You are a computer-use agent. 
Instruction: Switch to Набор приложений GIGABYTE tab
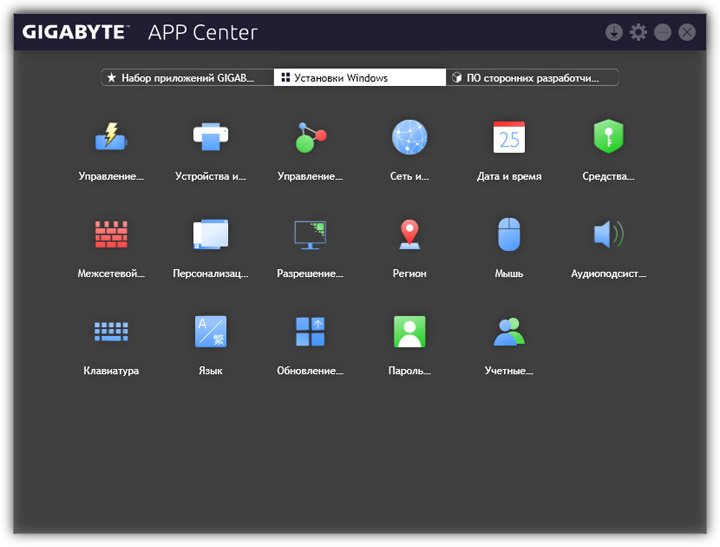(x=187, y=77)
